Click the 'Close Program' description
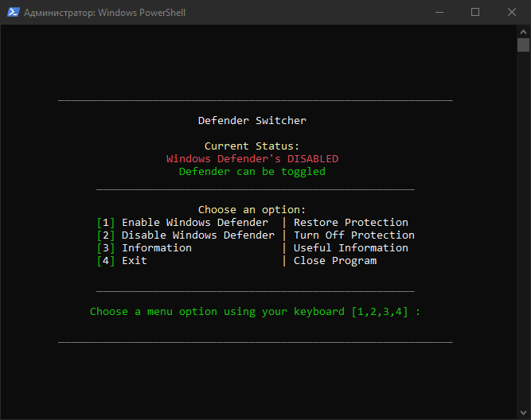The height and width of the screenshot is (420, 531). point(335,261)
